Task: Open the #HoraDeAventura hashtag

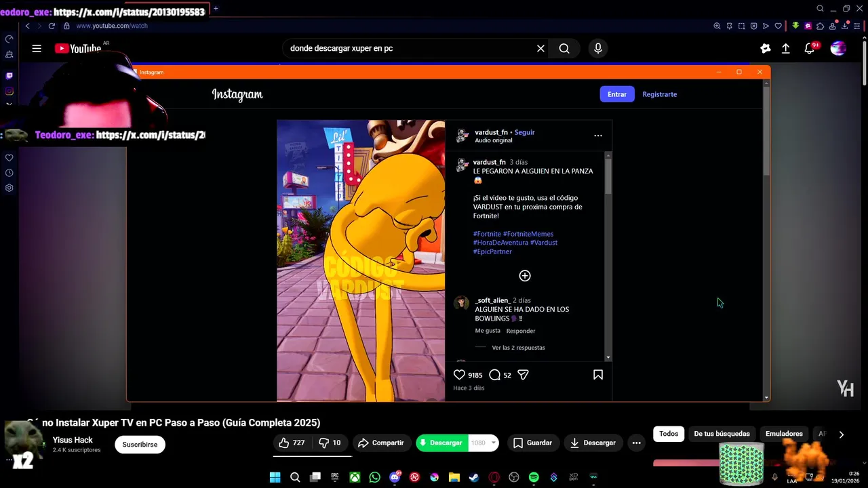Action: 500,243
